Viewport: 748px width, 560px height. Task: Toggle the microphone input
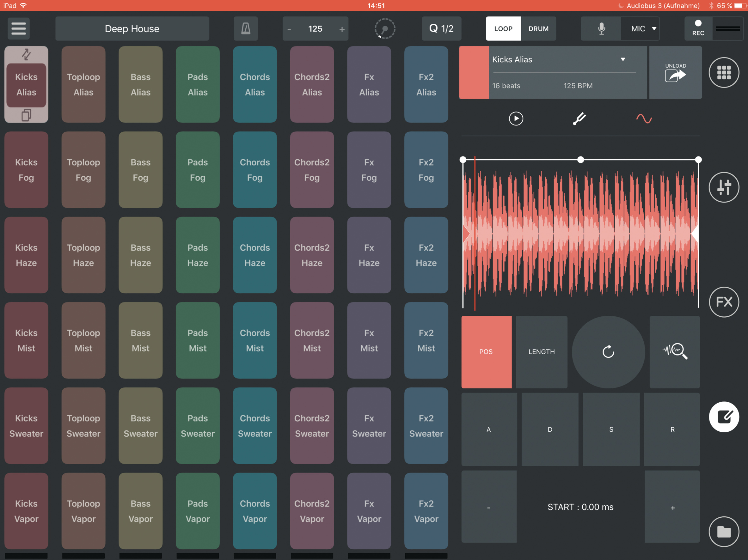tap(601, 28)
